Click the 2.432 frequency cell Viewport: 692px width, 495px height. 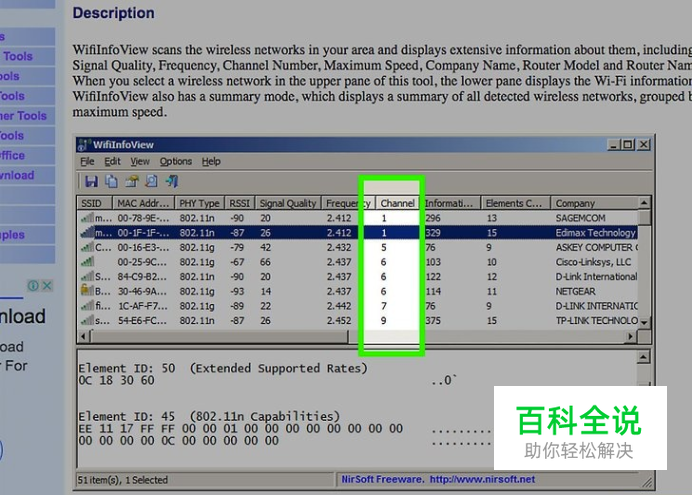[x=339, y=247]
